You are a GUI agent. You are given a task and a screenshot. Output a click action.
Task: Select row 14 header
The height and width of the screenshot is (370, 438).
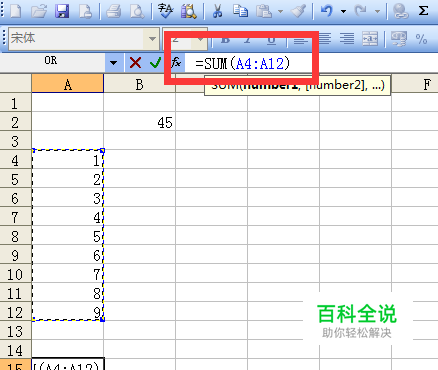[15, 350]
